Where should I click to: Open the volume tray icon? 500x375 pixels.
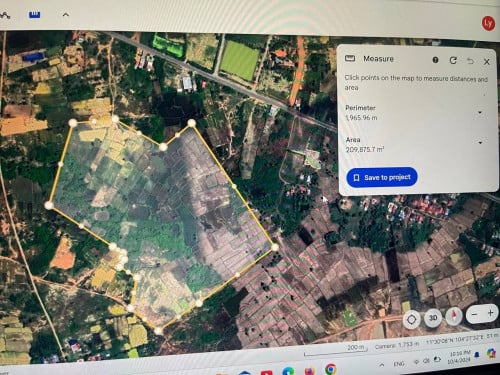[x=426, y=361]
